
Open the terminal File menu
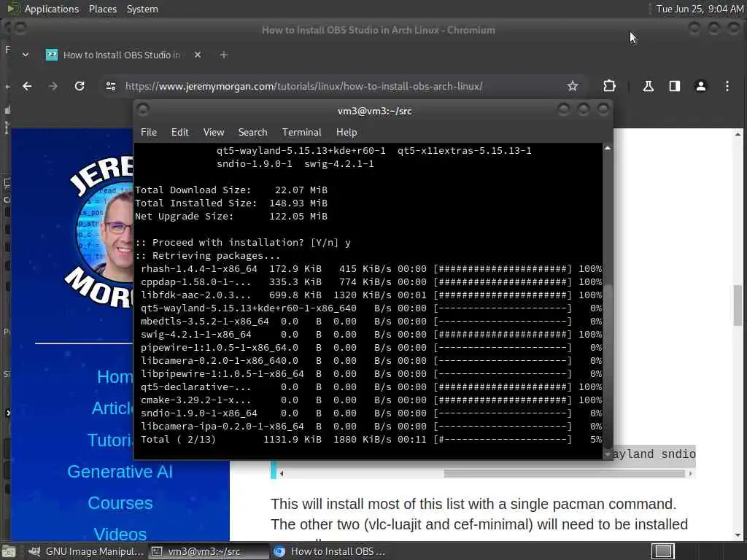(x=149, y=133)
